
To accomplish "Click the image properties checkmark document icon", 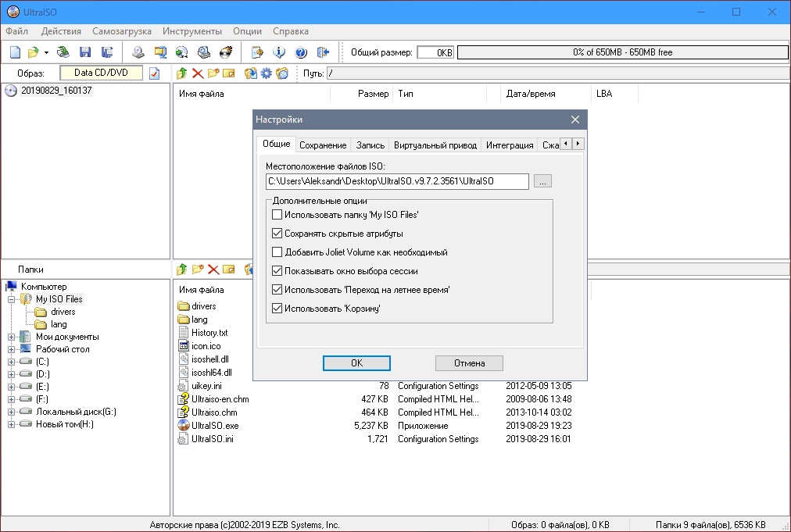I will point(154,73).
